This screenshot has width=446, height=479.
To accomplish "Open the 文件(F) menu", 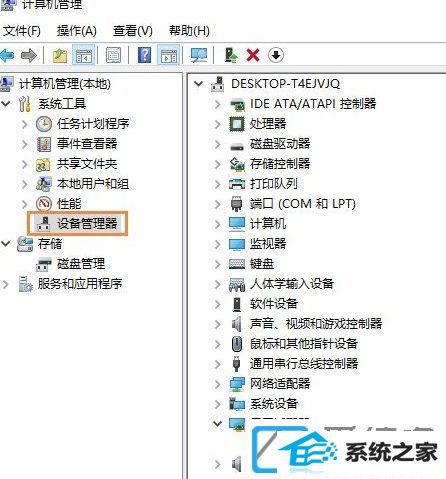I will coord(22,31).
